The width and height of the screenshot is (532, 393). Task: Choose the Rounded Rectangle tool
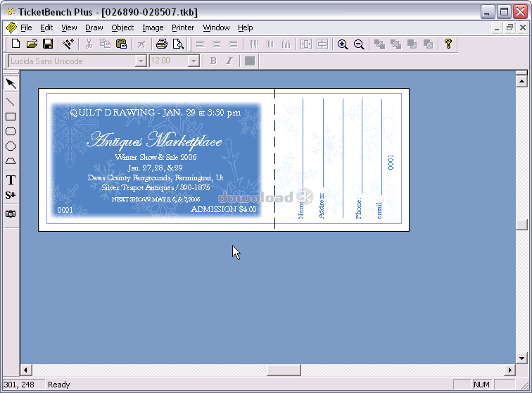pos(11,132)
